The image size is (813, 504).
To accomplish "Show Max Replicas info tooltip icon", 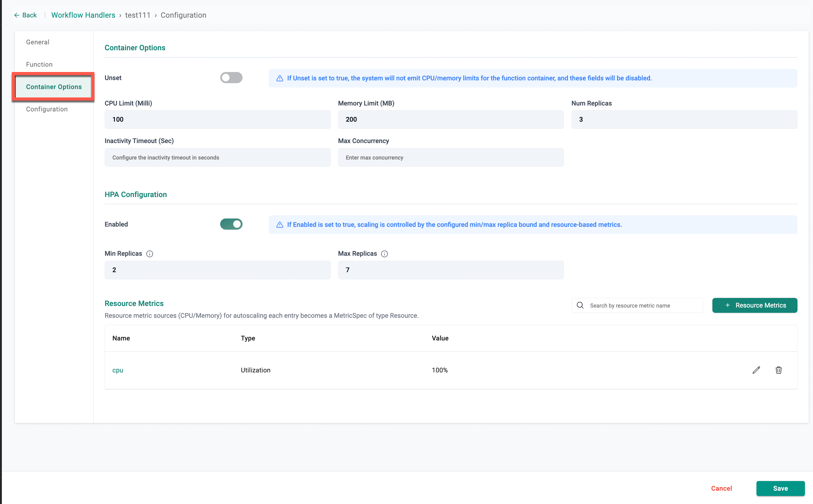I will coord(384,254).
